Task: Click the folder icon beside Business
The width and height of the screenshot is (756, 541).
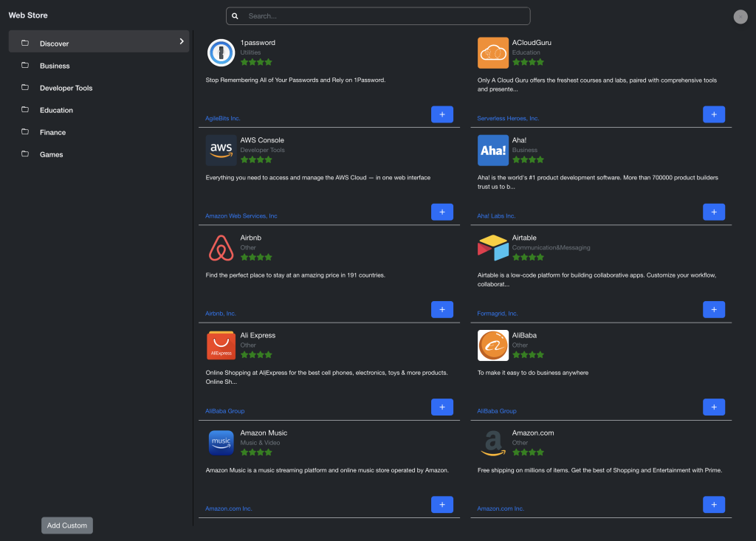Action: click(25, 65)
